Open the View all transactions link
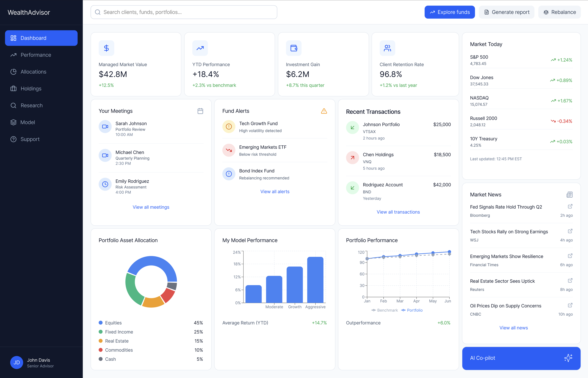Screen dimensions: 588x378 point(398,212)
